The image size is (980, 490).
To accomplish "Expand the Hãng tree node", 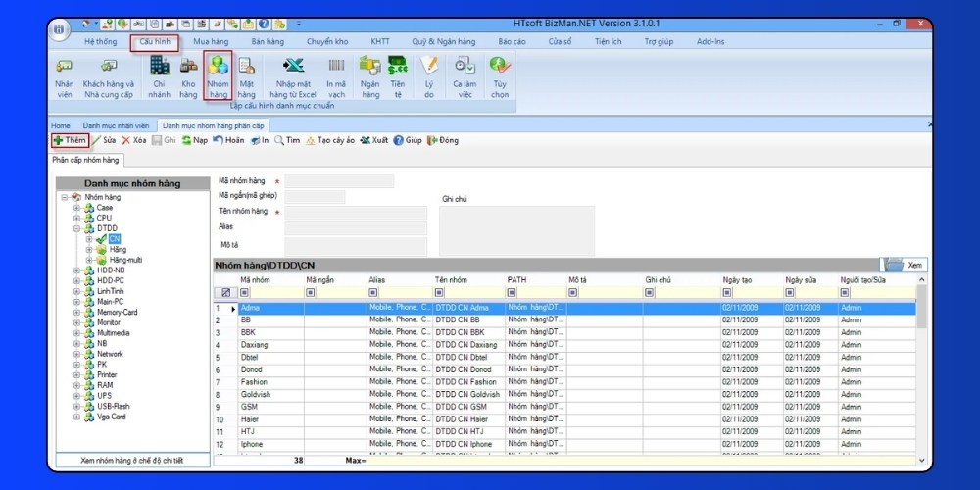I will coord(89,249).
